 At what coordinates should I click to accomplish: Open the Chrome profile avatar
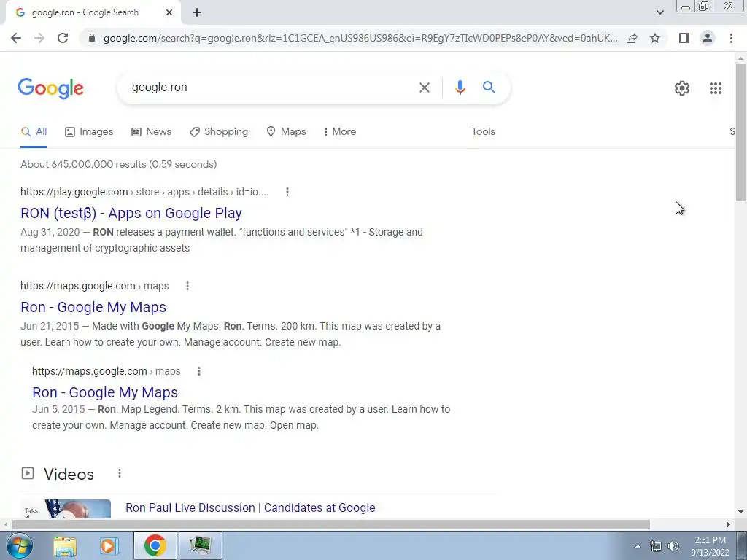[x=708, y=38]
